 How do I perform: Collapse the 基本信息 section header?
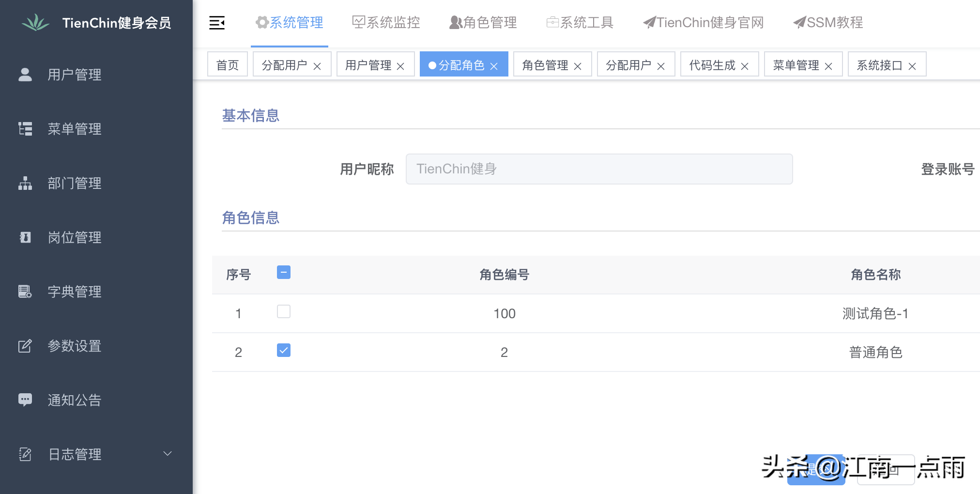(x=251, y=115)
